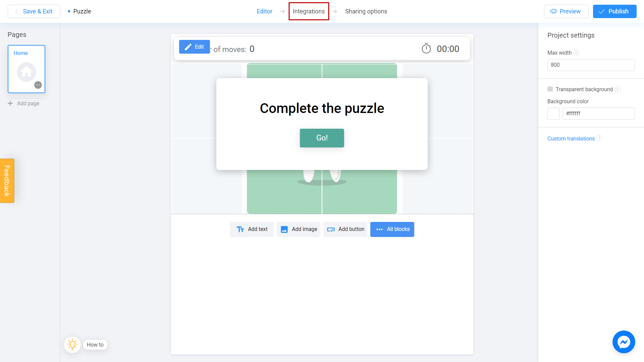The height and width of the screenshot is (362, 644).
Task: Click the page options ellipsis menu
Action: [x=38, y=85]
